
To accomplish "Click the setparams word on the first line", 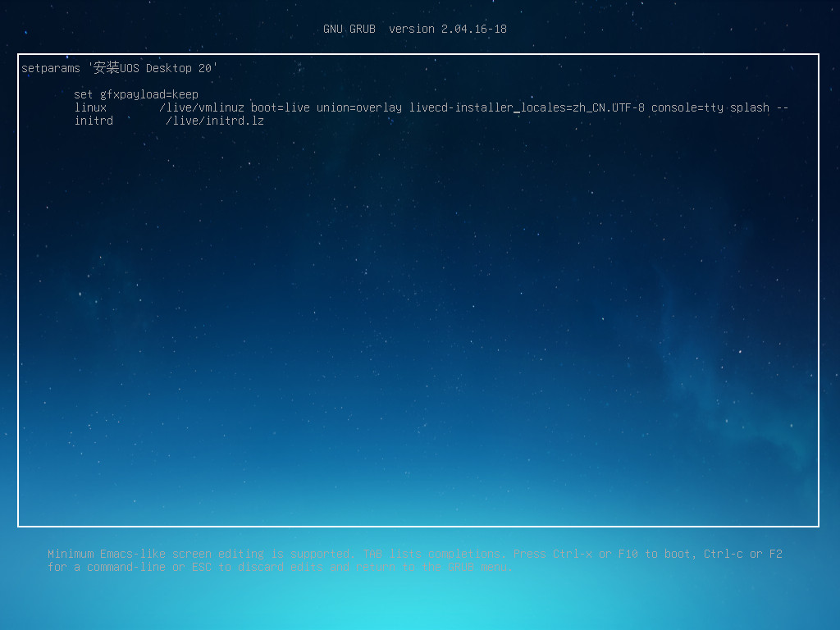I will tap(51, 69).
